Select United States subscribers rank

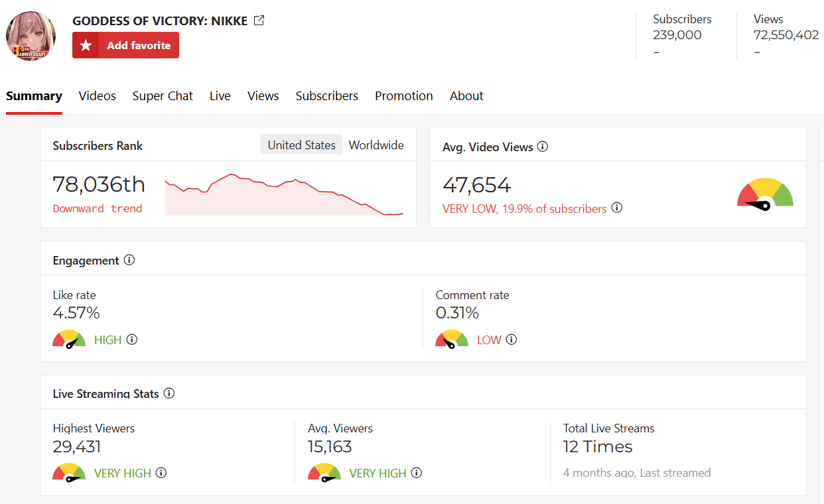pos(302,145)
